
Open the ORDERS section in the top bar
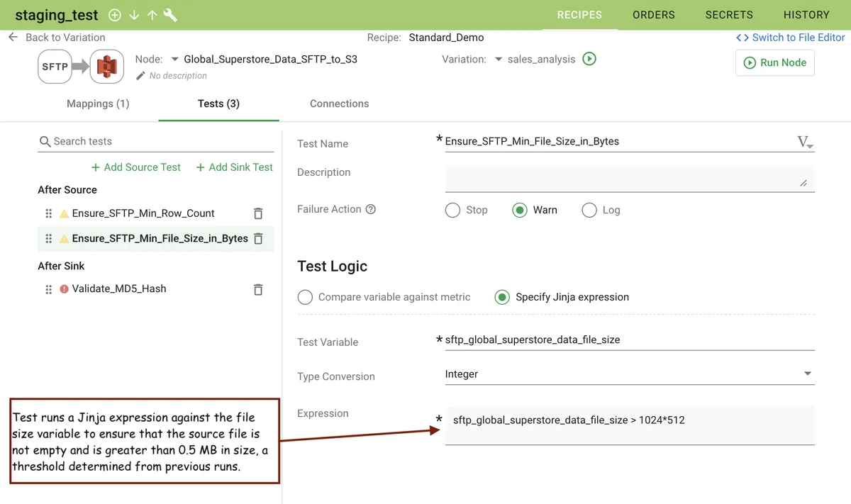653,14
